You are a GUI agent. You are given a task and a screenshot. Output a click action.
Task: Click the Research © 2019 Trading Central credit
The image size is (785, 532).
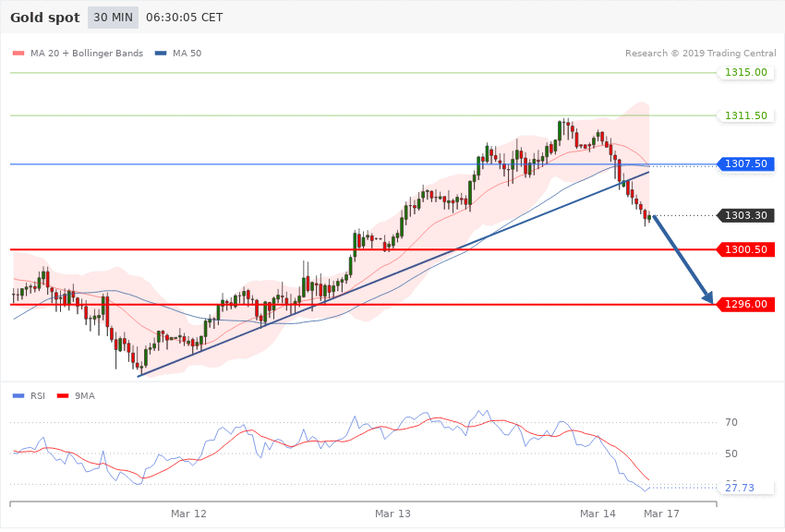700,53
